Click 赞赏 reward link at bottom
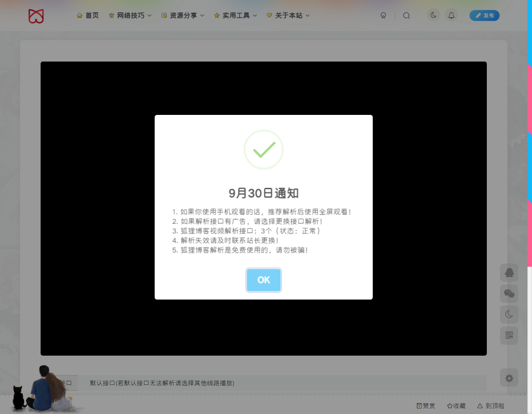The width and height of the screenshot is (532, 414). [x=426, y=406]
